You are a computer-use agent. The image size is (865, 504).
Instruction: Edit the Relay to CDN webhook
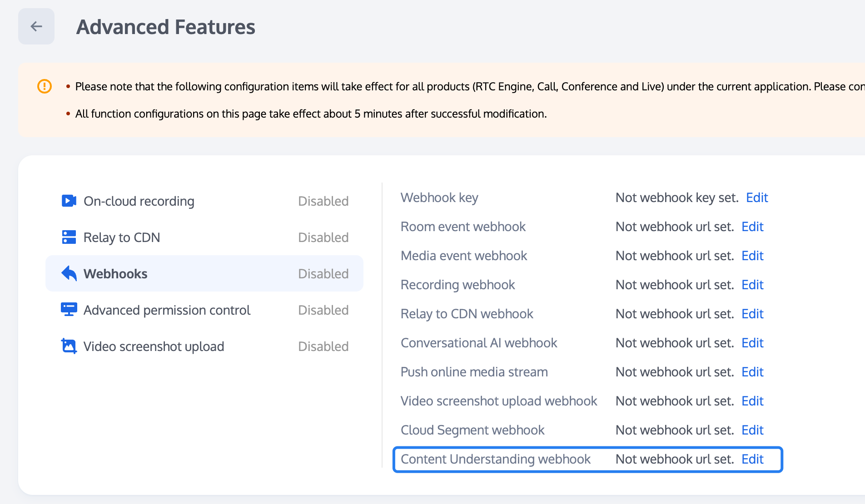tap(752, 314)
